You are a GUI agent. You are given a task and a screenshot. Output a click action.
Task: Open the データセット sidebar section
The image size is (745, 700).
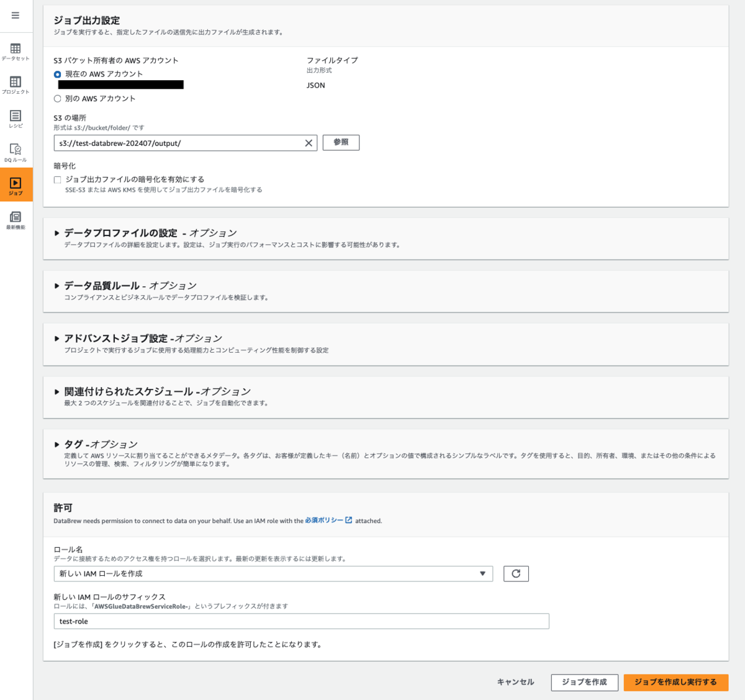(16, 52)
